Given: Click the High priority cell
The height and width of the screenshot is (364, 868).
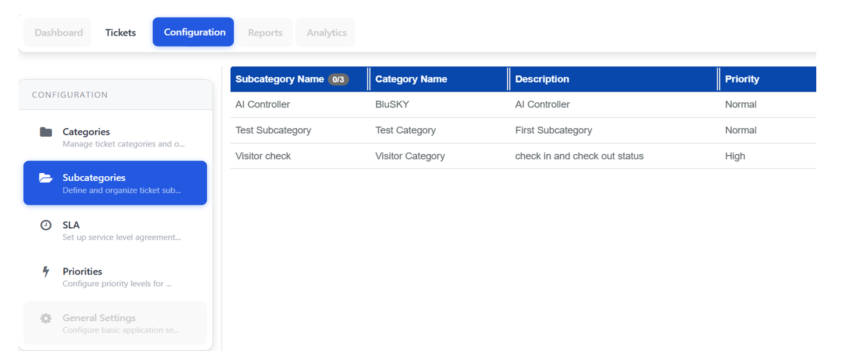Looking at the screenshot, I should pos(735,156).
